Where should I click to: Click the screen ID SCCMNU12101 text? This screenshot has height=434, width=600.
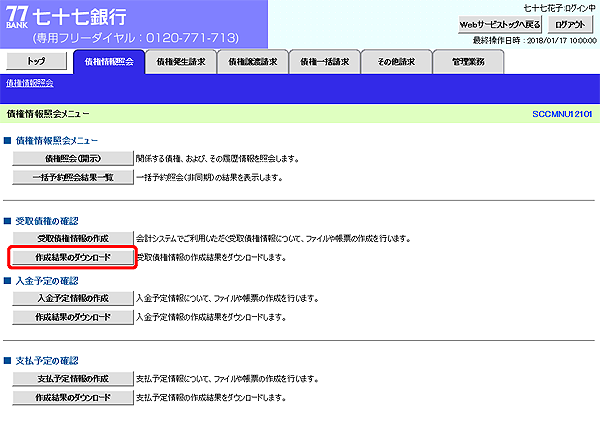[562, 114]
